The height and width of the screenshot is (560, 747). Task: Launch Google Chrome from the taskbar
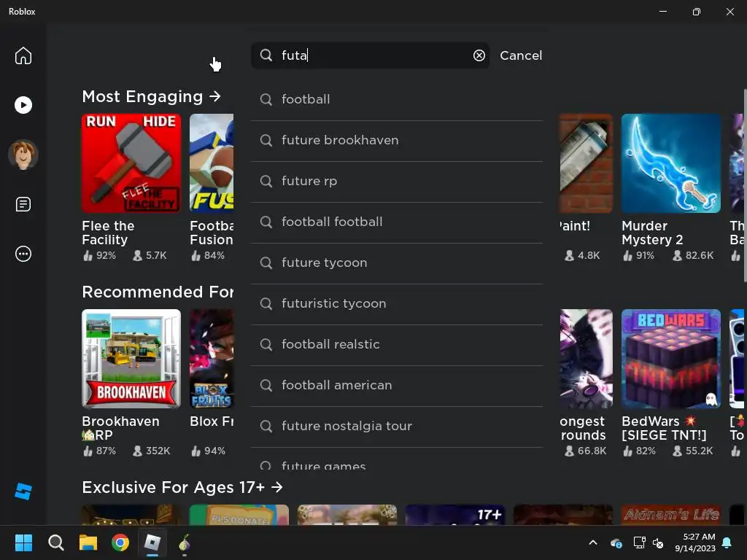[120, 542]
